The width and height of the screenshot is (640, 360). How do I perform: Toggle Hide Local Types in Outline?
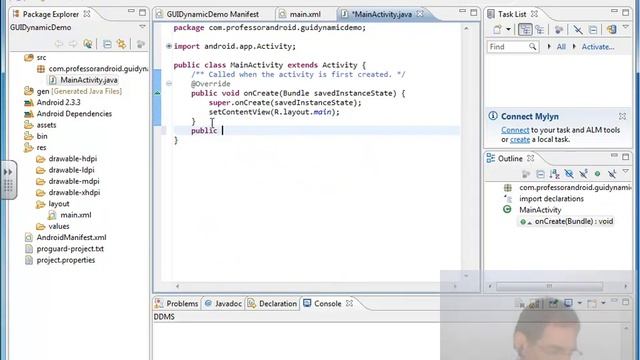click(x=611, y=174)
